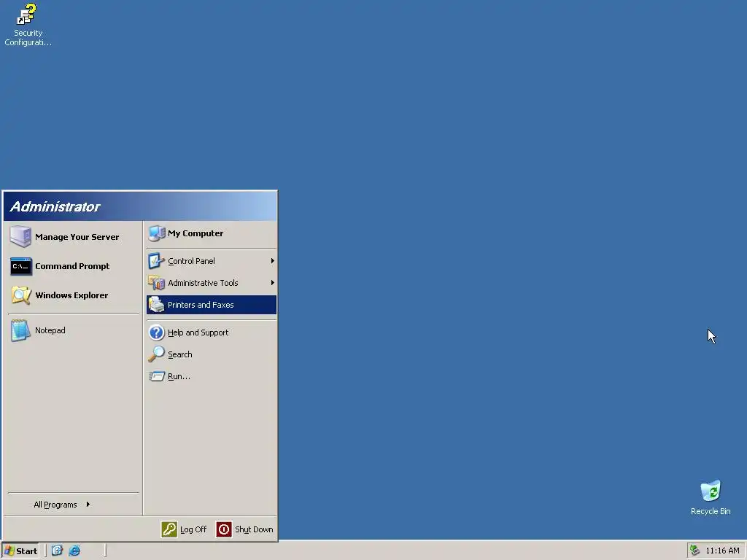The height and width of the screenshot is (560, 747).
Task: Click the Manage Your Server icon
Action: (x=20, y=237)
